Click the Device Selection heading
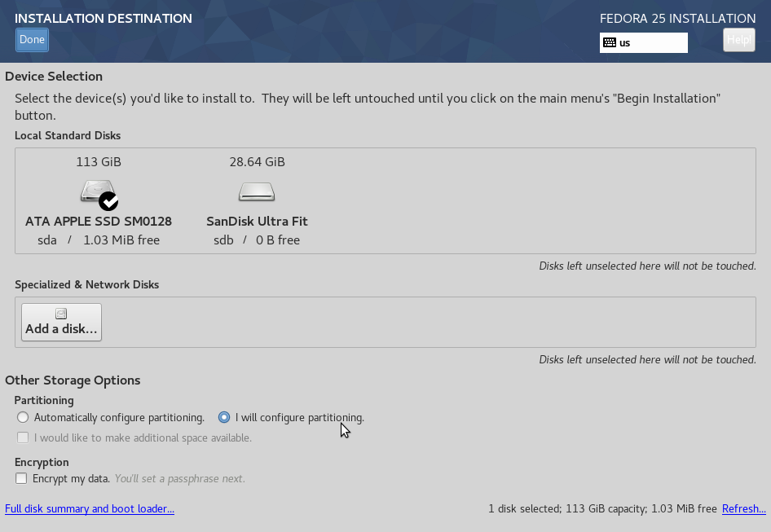The image size is (771, 532). [x=54, y=77]
